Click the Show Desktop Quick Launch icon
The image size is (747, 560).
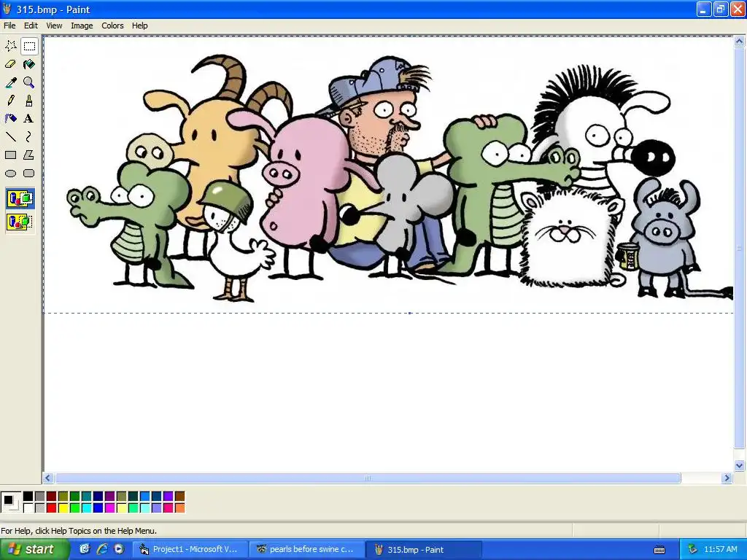85,550
